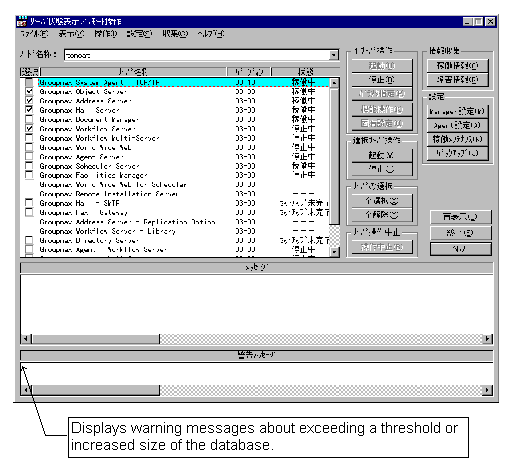Viewport: 508px width, 465px height.
Task: Click the server name column header
Action: [x=133, y=72]
